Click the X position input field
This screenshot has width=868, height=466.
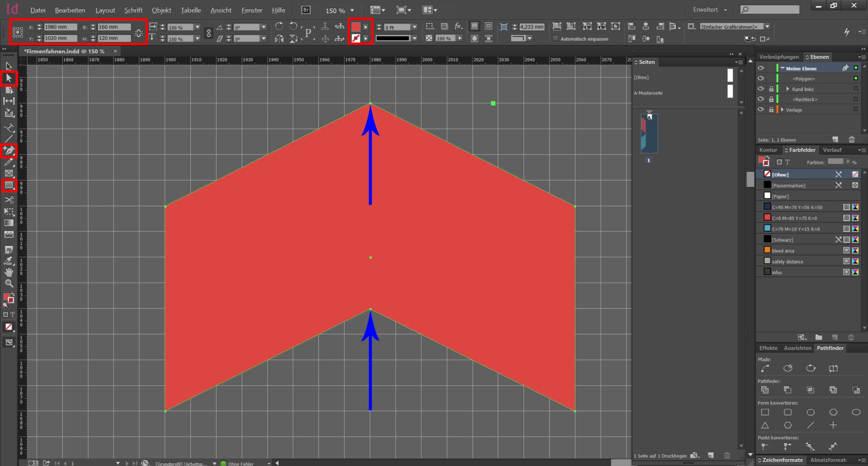[60, 27]
